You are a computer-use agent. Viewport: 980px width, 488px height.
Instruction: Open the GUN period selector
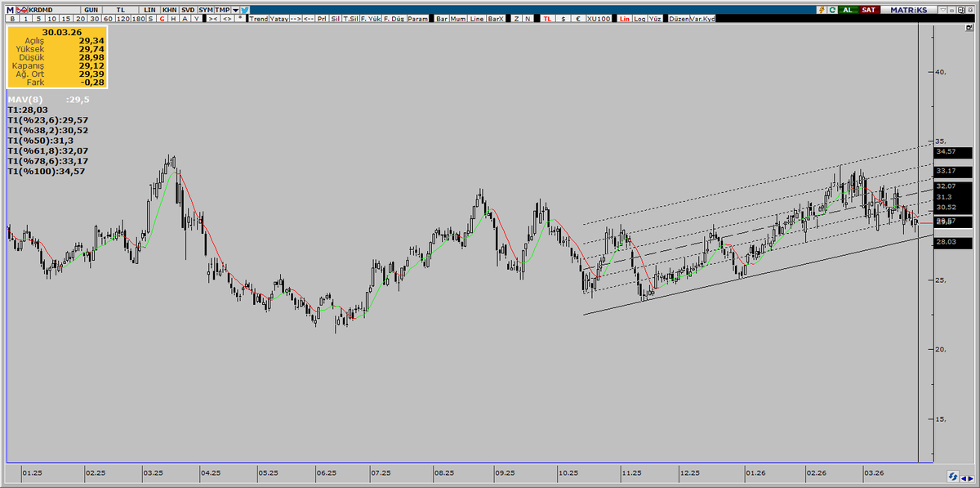pos(91,10)
